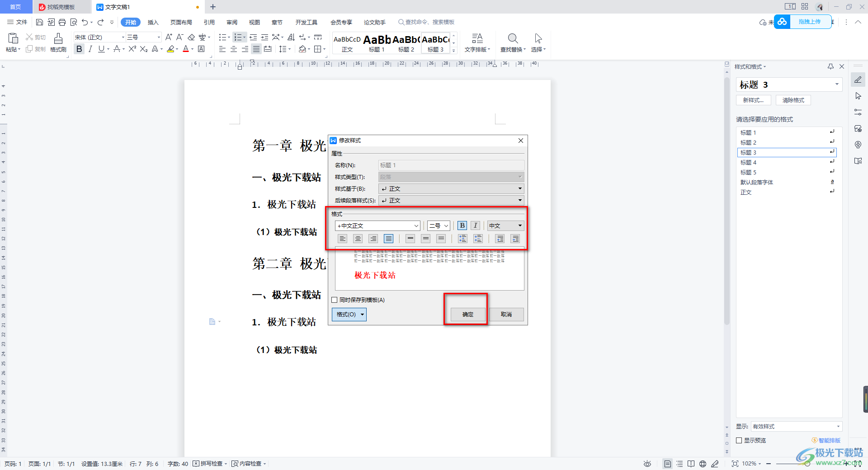This screenshot has height=470, width=868.
Task: Click the Save icon in quick toolbar
Action: (39, 22)
